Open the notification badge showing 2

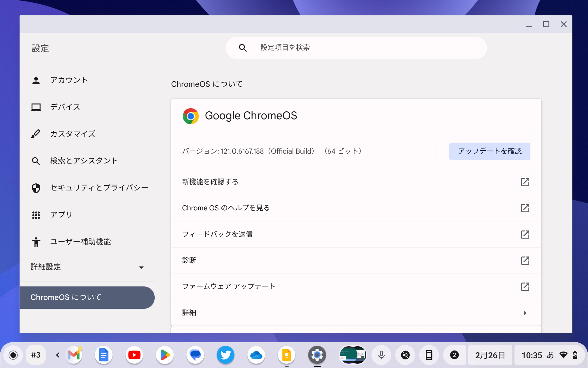[x=454, y=355]
